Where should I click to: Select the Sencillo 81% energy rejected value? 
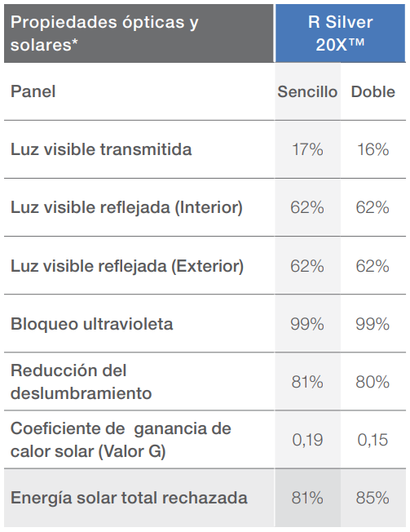tap(307, 498)
